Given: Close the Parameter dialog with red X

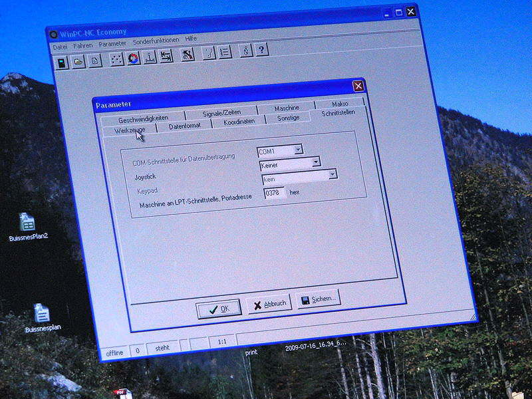Looking at the screenshot, I should (x=358, y=86).
